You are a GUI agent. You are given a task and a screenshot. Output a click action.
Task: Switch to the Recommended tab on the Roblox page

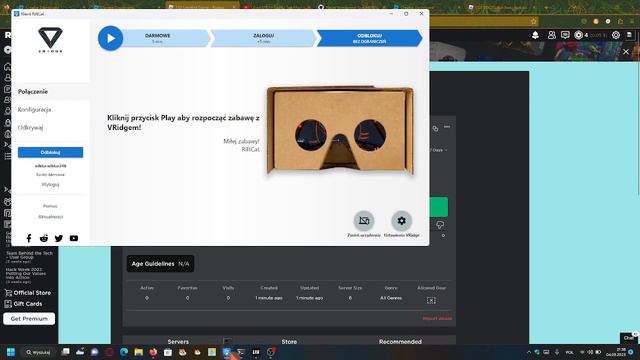[400, 342]
